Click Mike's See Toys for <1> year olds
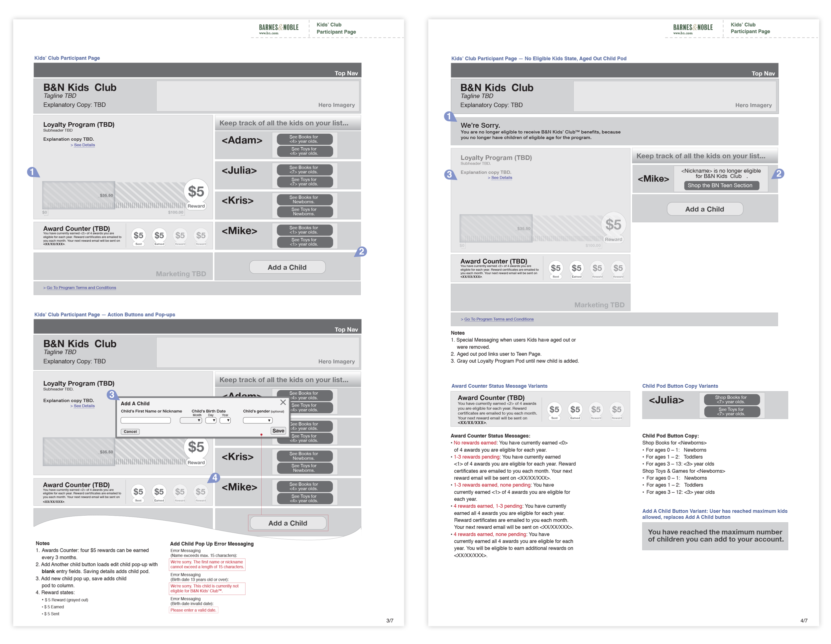The width and height of the screenshot is (831, 644). (x=305, y=242)
